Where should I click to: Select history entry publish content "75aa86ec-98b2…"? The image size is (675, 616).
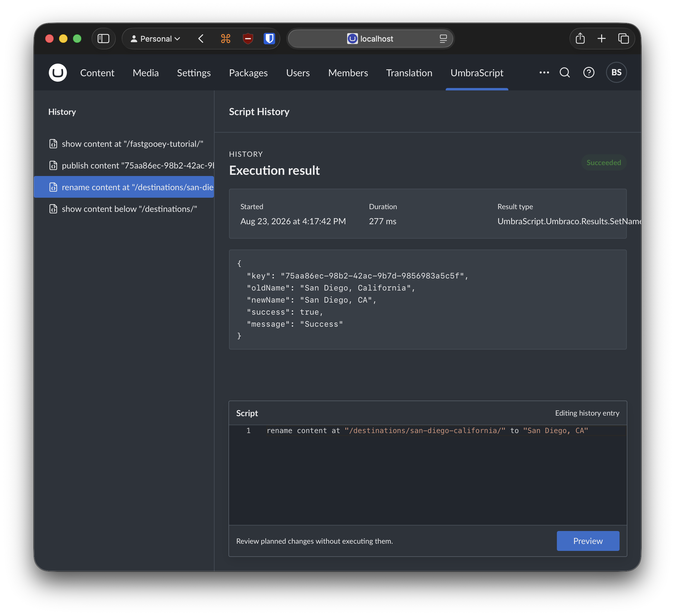124,166
